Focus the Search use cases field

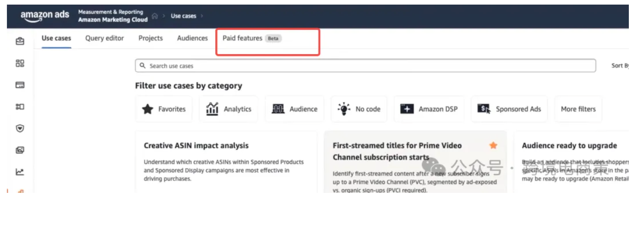tap(366, 66)
